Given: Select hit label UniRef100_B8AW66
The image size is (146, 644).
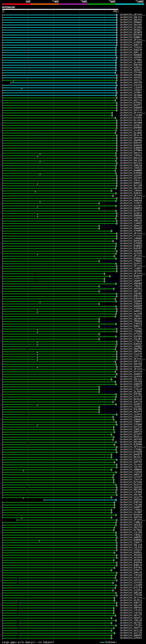Looking at the screenshot, I should [131, 55].
